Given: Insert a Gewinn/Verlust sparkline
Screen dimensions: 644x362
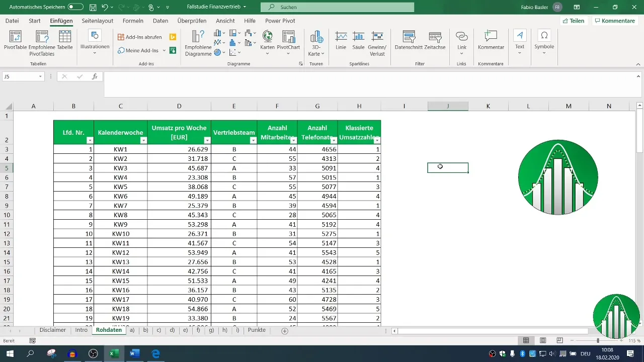Looking at the screenshot, I should pos(377,43).
